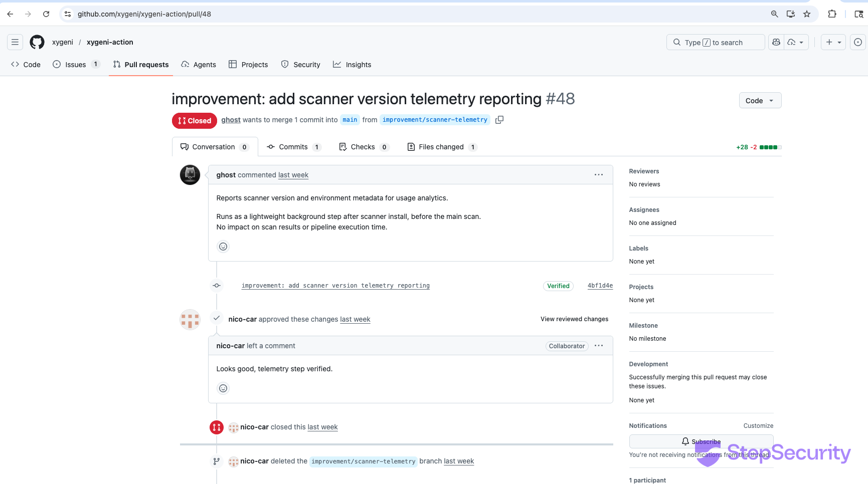Viewport: 868px width, 484px height.
Task: Bookmark this page with the star icon
Action: 807,14
